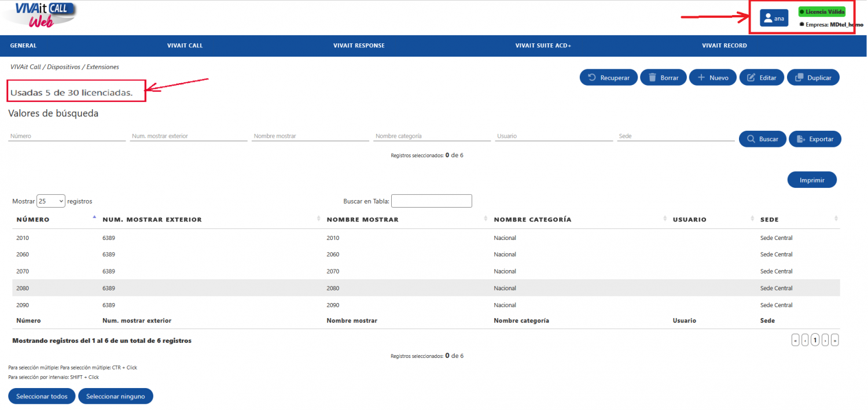
Task: Select the row for extension 2090
Action: pos(426,305)
